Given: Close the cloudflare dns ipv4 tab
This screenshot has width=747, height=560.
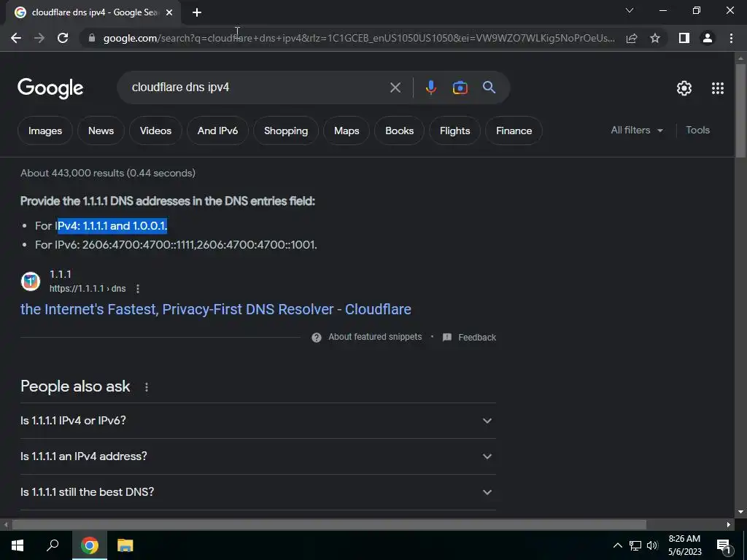Looking at the screenshot, I should (x=169, y=12).
